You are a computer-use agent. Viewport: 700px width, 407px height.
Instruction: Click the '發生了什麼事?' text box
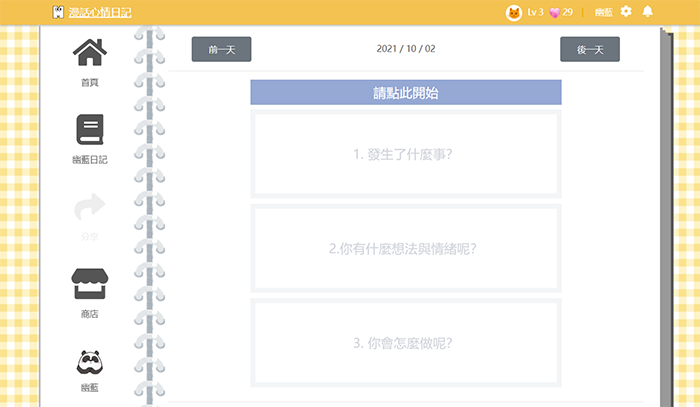[405, 154]
